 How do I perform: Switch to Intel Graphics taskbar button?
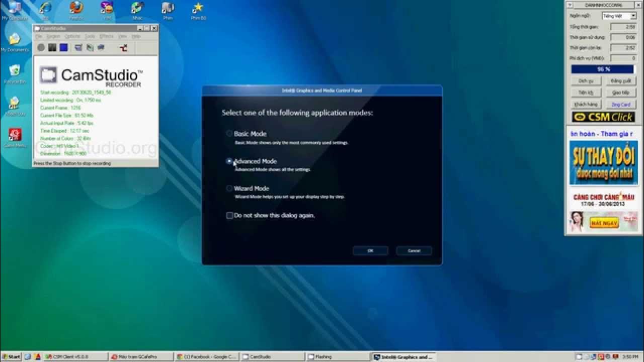tap(404, 357)
